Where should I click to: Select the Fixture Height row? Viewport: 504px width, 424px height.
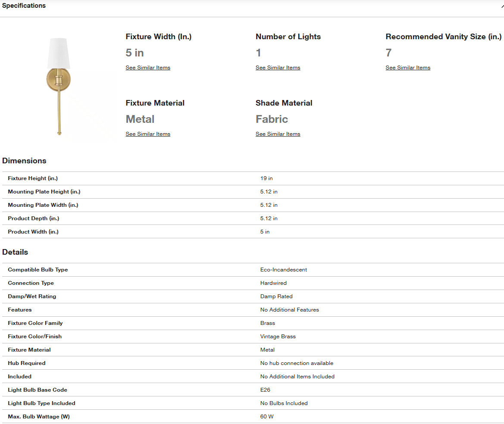click(253, 178)
